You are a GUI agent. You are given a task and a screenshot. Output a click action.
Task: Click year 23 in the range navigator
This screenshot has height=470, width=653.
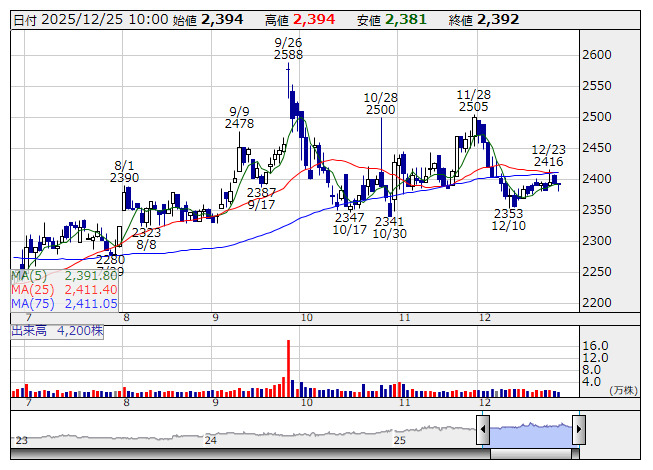(22, 440)
